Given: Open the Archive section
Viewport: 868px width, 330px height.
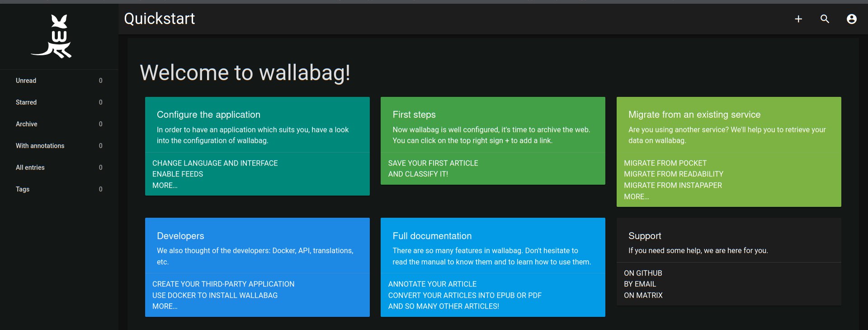Looking at the screenshot, I should click(x=59, y=124).
